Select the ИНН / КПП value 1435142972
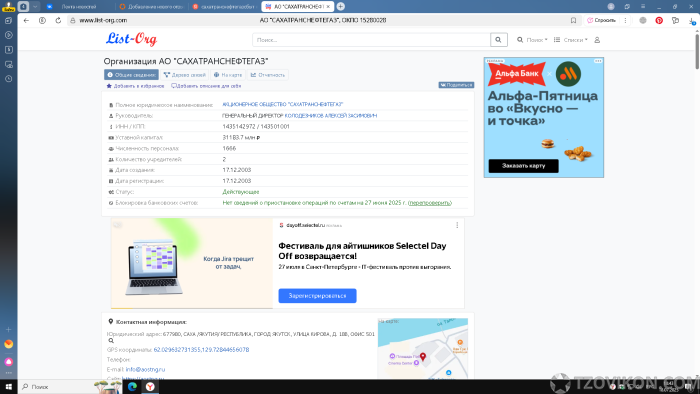Screen dimensions: 700x394 [x=239, y=126]
